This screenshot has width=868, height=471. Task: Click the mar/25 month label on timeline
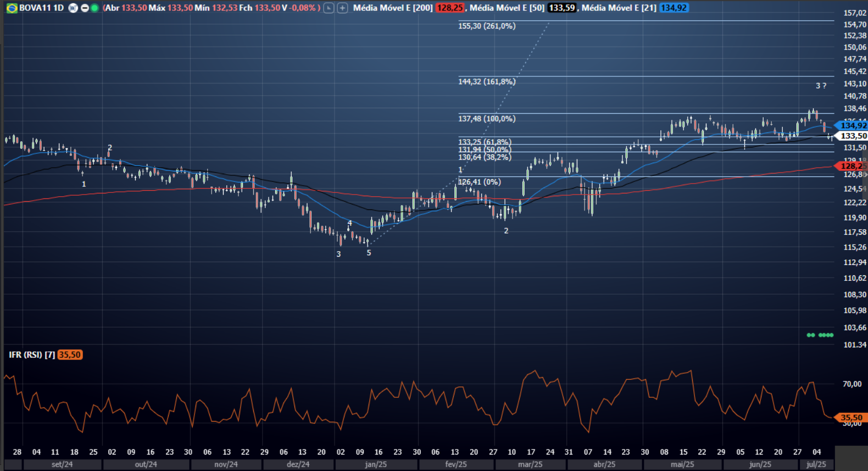click(530, 464)
